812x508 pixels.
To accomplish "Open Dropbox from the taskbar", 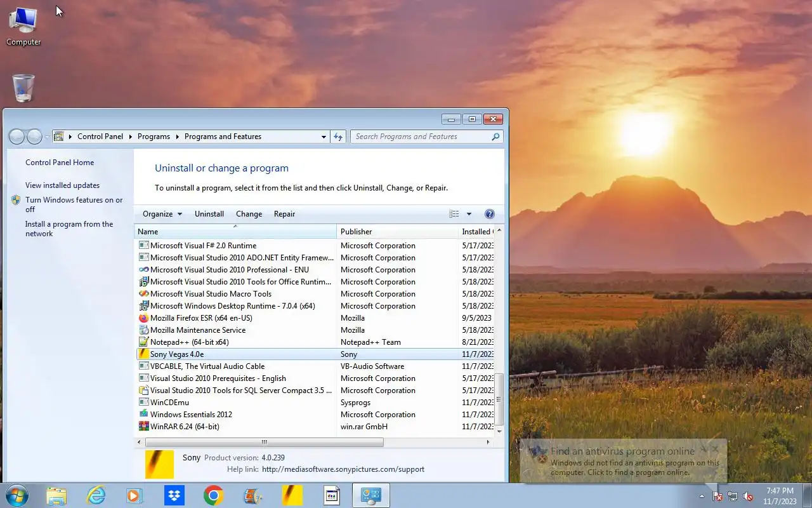I will coord(174,495).
